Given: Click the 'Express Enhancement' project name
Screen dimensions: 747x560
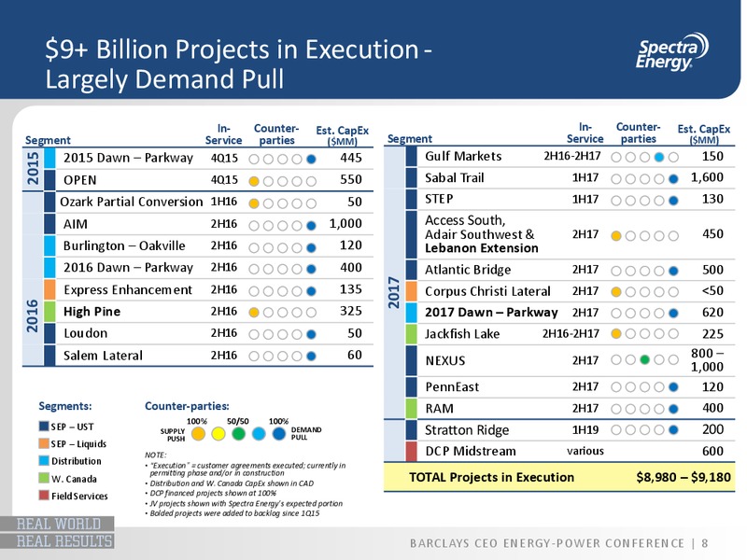Looking at the screenshot, I should [128, 289].
